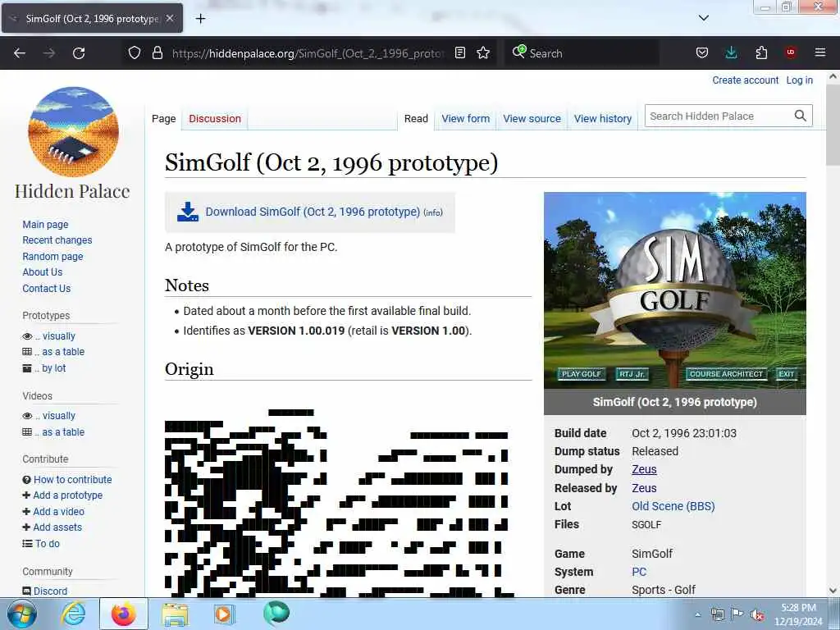Click the blue download file icon
The height and width of the screenshot is (630, 840).
tap(188, 212)
